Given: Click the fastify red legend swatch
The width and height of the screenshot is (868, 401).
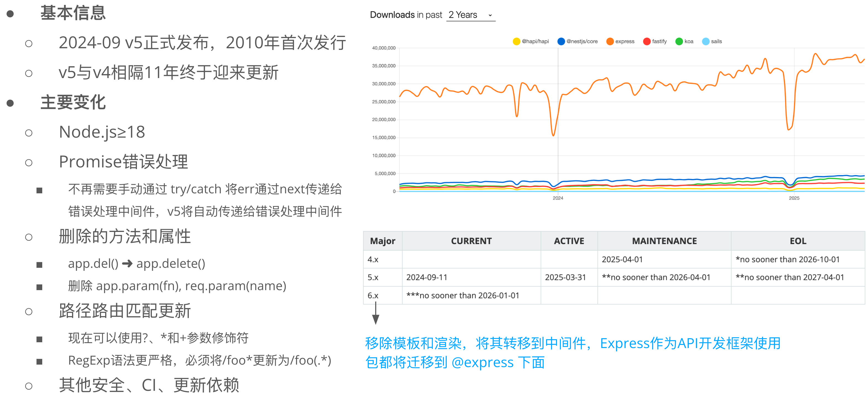Looking at the screenshot, I should coord(647,41).
